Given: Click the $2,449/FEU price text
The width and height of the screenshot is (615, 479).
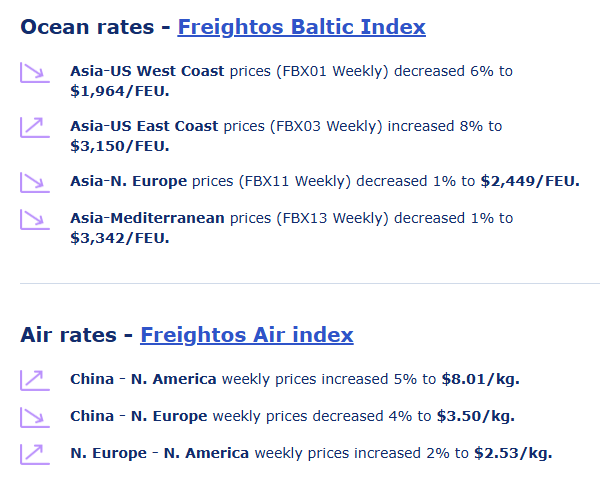Looking at the screenshot, I should [x=529, y=181].
